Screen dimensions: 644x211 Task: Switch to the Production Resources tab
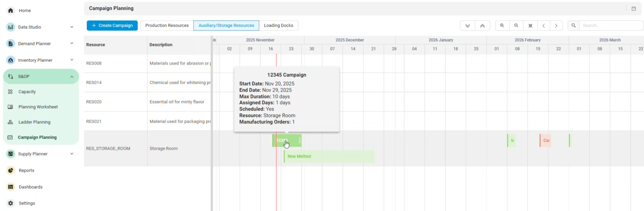(x=167, y=26)
